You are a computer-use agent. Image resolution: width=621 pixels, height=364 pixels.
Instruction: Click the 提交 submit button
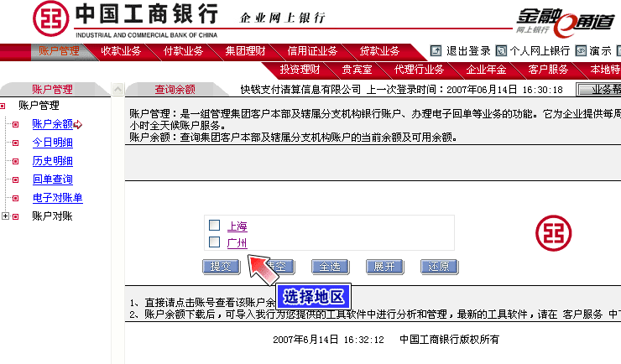coord(221,267)
